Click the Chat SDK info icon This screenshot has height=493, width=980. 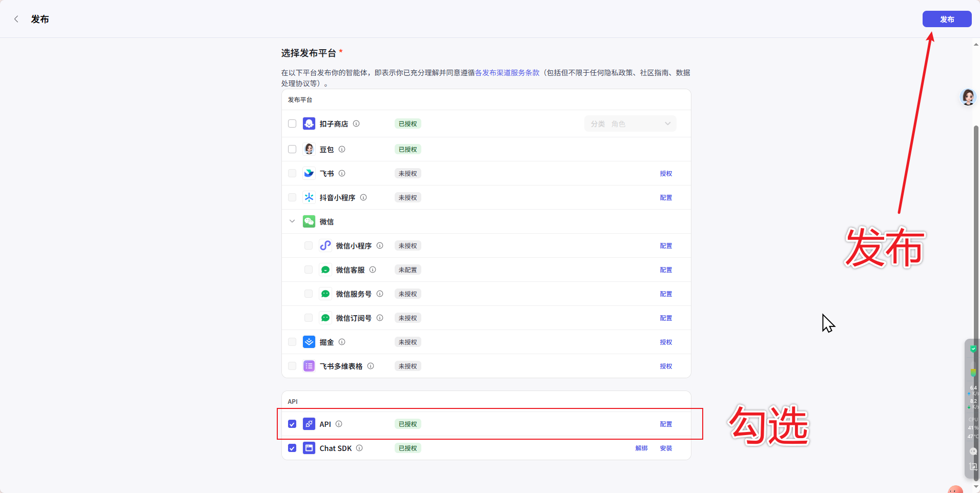pos(359,448)
